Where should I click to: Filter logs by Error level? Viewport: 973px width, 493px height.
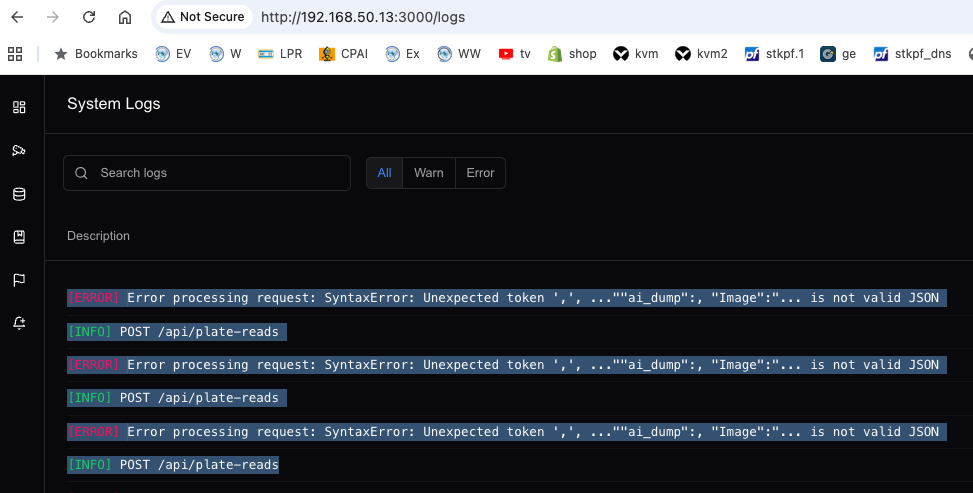coord(480,173)
